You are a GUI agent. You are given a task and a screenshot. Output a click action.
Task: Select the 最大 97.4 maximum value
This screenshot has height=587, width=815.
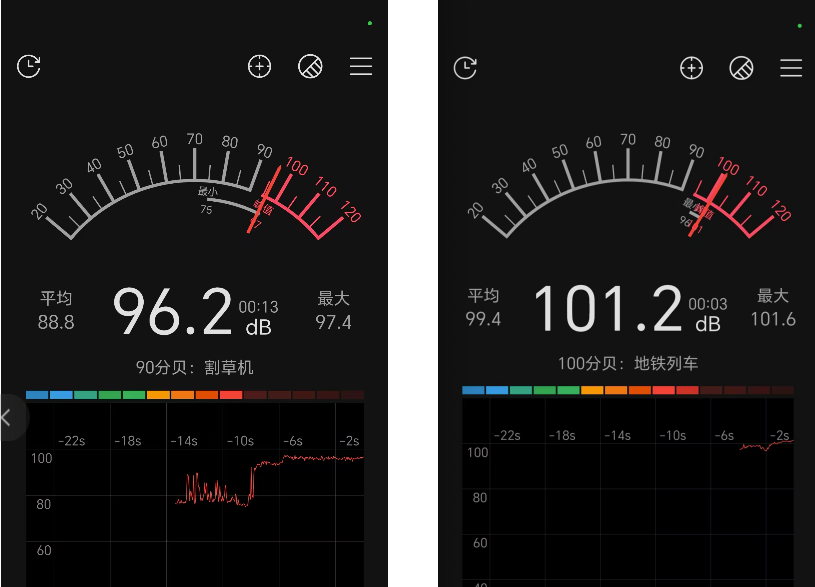pyautogui.click(x=334, y=311)
